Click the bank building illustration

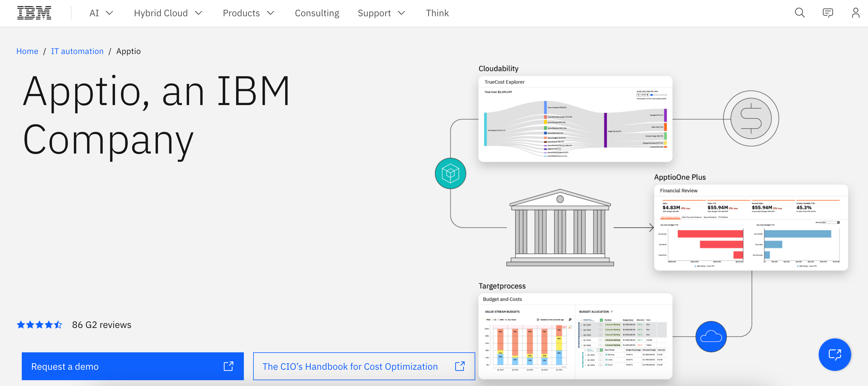560,228
